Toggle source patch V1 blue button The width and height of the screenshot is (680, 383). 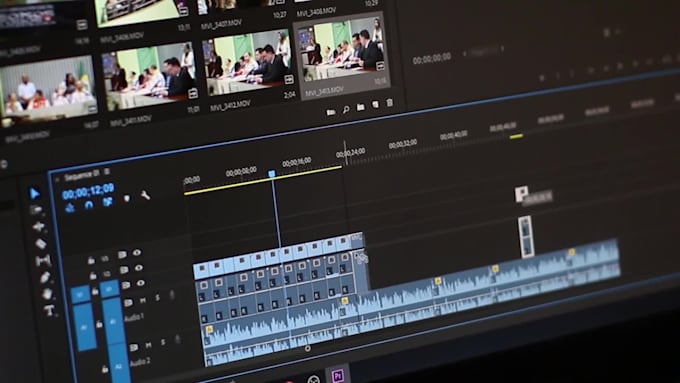pyautogui.click(x=81, y=295)
